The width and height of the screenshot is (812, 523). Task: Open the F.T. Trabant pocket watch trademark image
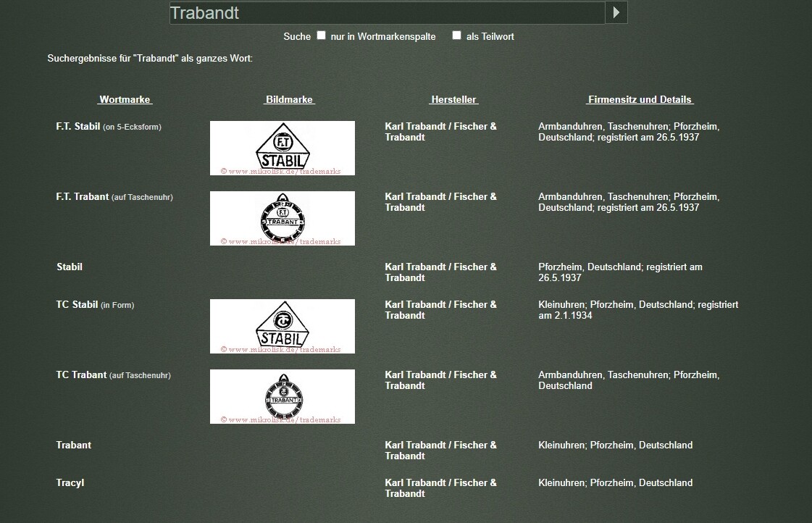(282, 219)
